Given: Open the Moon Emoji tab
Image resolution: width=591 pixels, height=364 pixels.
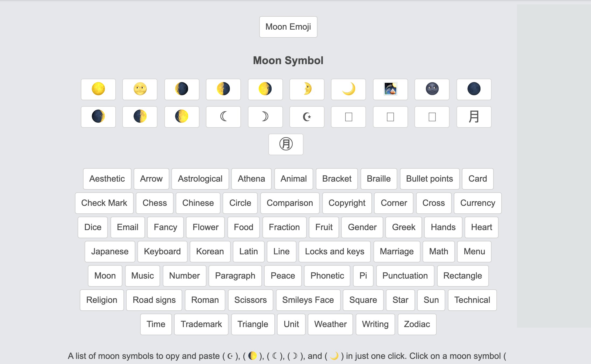Looking at the screenshot, I should [x=288, y=27].
